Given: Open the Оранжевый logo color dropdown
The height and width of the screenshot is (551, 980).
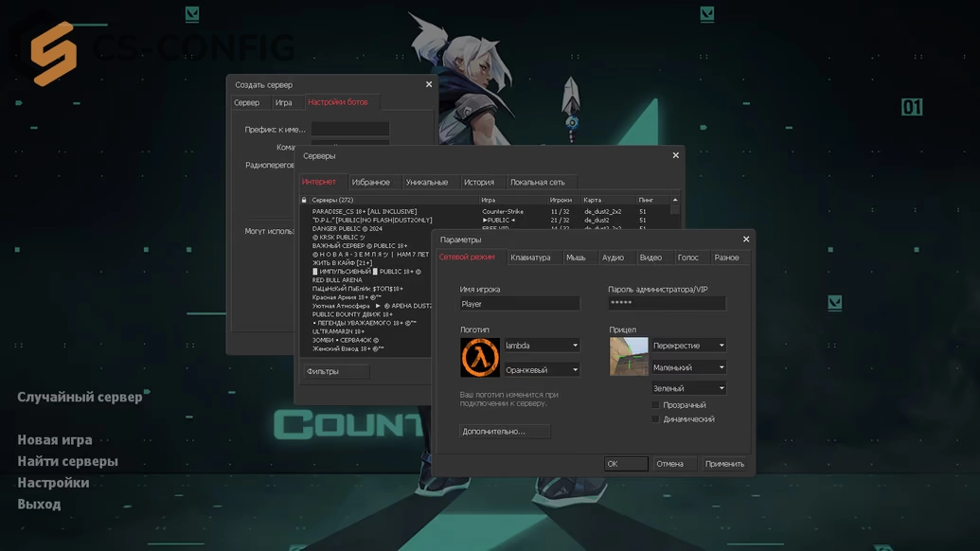Looking at the screenshot, I should 542,370.
